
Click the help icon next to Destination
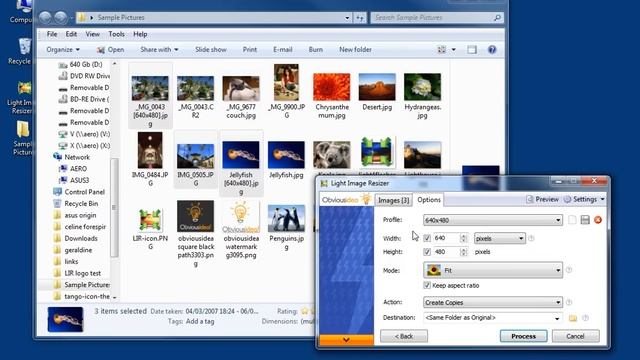tap(585, 318)
